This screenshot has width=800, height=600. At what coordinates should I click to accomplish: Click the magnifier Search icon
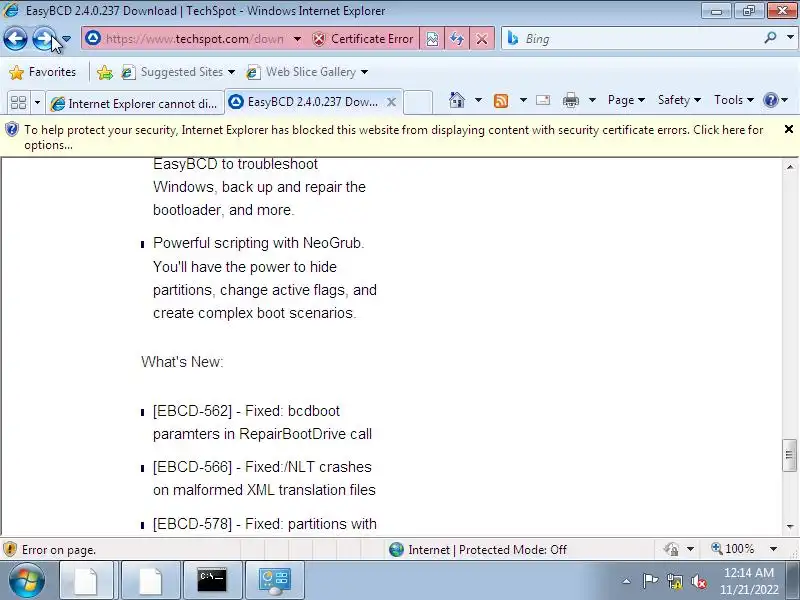coord(770,37)
